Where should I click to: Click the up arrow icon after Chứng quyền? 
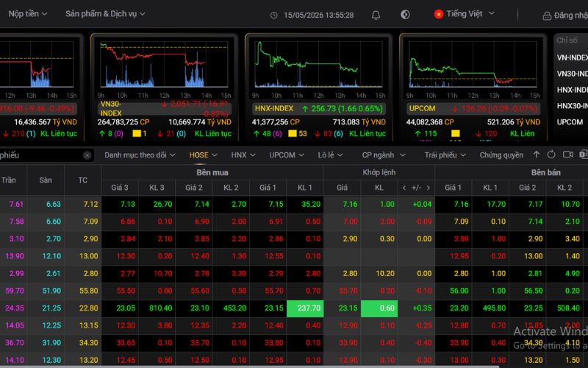(x=537, y=155)
